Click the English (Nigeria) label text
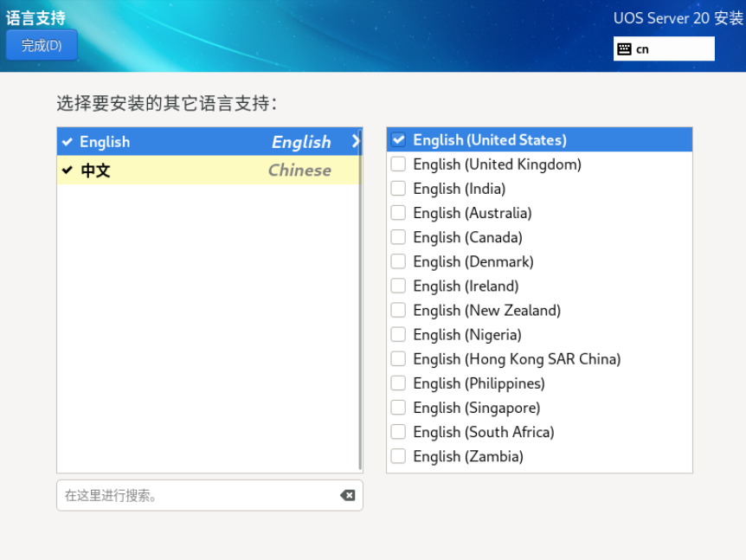Screen dimensions: 746x560 point(467,334)
